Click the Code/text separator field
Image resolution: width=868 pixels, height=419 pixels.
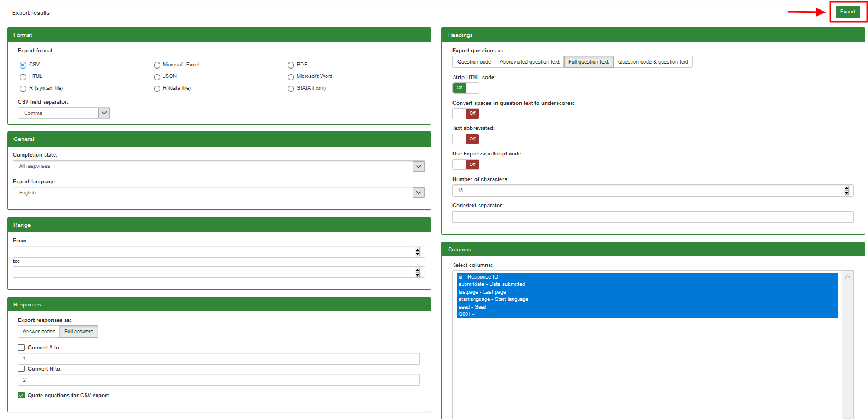653,217
